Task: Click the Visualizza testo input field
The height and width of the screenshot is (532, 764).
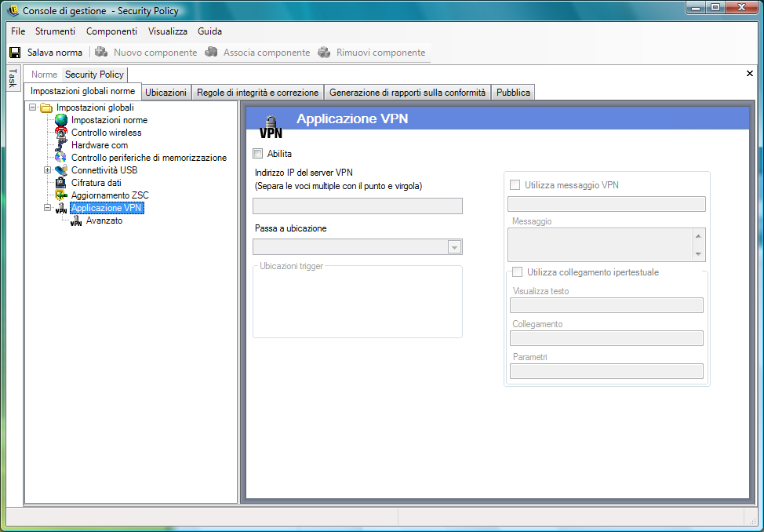Action: [606, 305]
